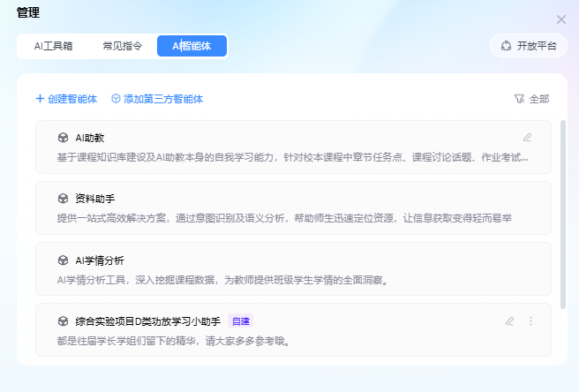Click the plus icon for 创建智能体
The height and width of the screenshot is (392, 579).
[x=40, y=99]
